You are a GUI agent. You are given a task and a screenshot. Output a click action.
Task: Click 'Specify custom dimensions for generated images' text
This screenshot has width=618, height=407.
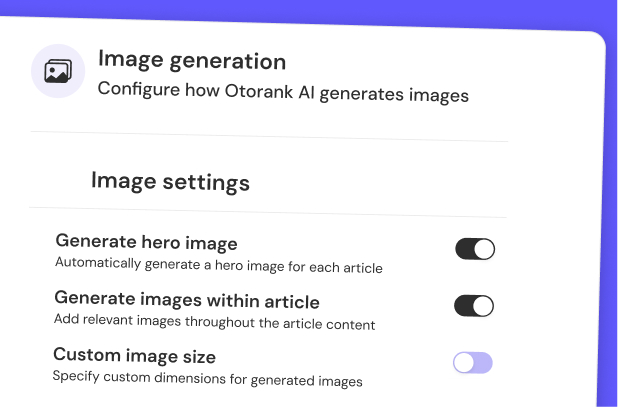pos(207,380)
